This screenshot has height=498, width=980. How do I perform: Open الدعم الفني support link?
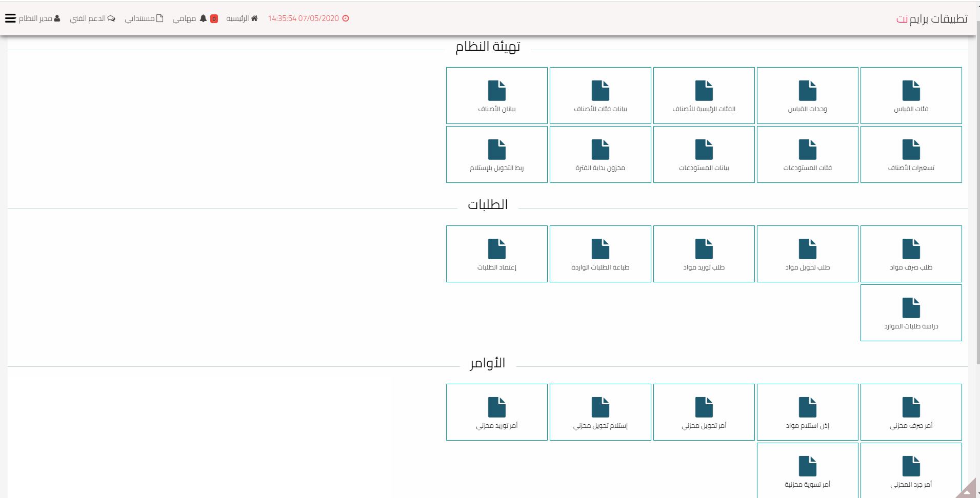coord(92,18)
